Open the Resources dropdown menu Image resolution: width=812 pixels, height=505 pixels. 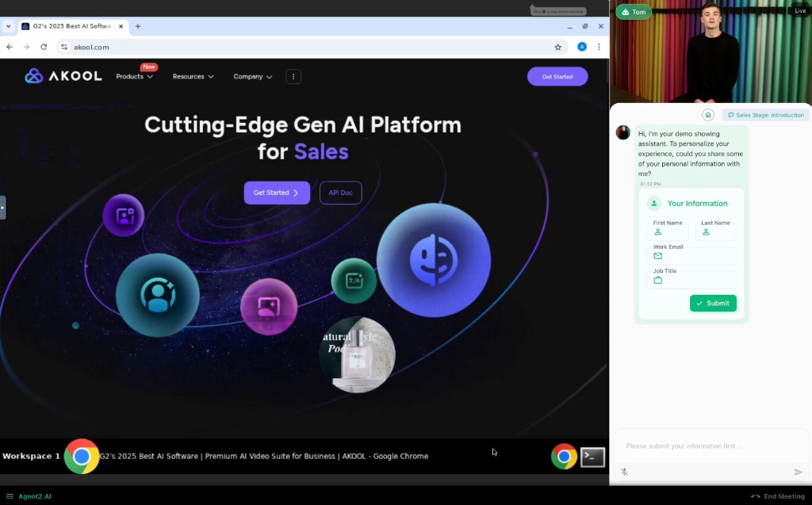(x=192, y=77)
